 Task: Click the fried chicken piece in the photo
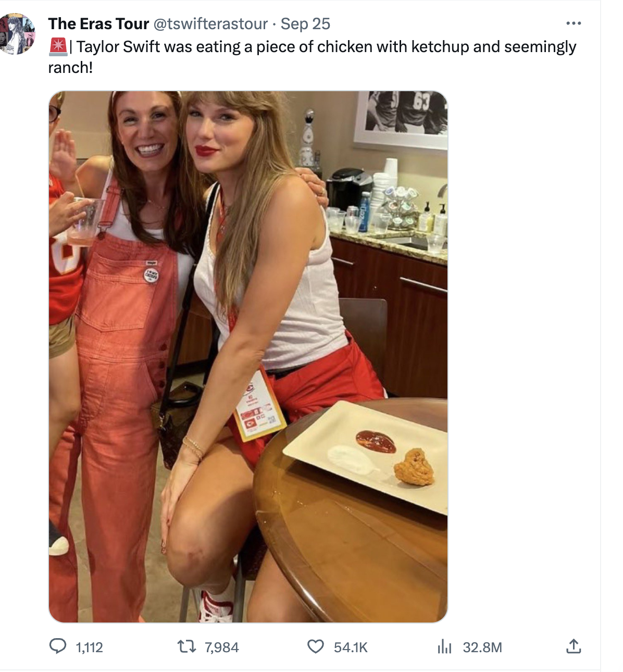(x=414, y=467)
